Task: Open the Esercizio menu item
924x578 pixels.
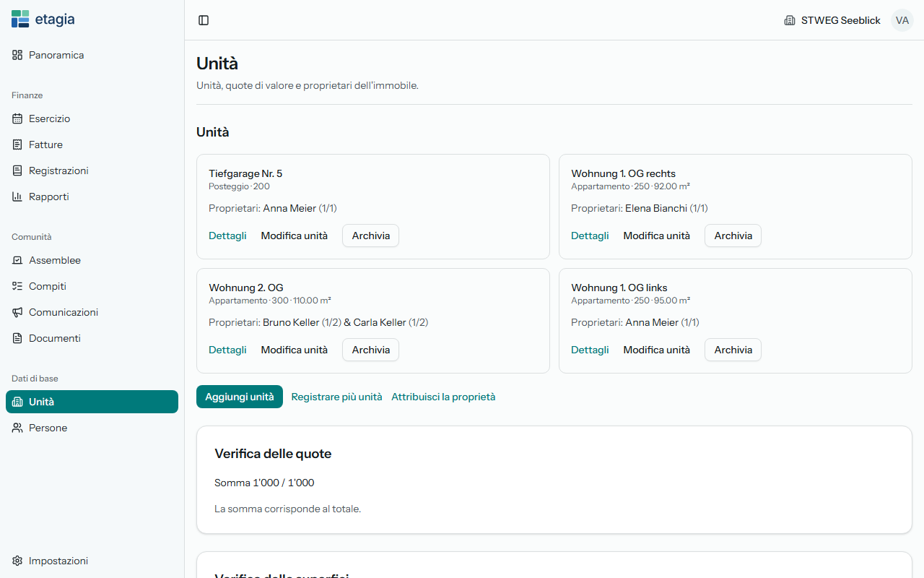Action: point(92,118)
